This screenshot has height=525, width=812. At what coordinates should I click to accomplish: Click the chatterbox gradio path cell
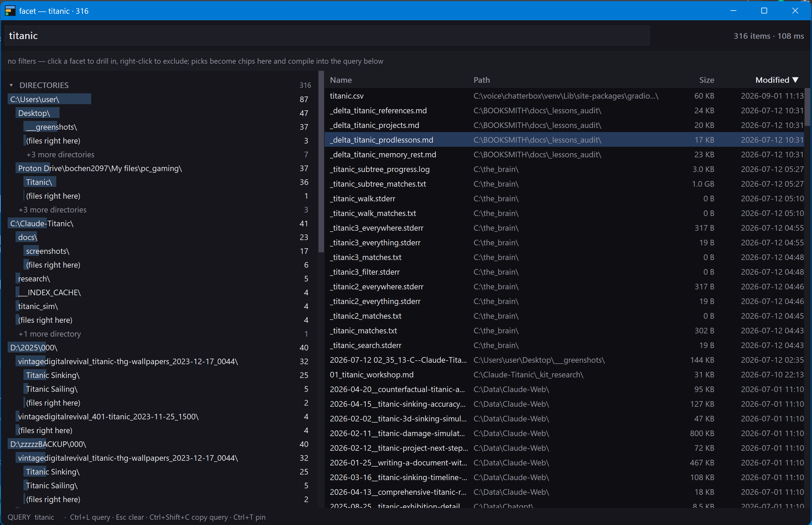pyautogui.click(x=566, y=96)
